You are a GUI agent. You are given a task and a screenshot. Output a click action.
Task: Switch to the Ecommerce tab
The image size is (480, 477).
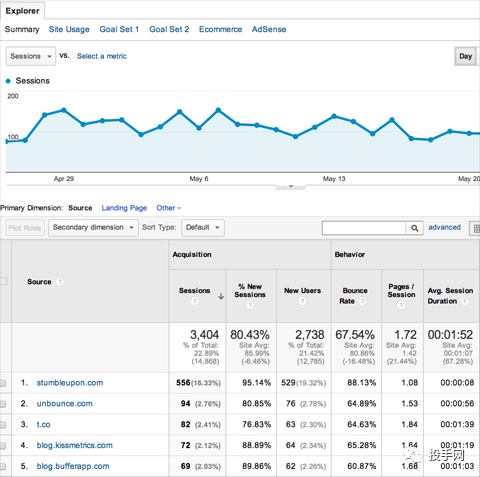pyautogui.click(x=220, y=29)
